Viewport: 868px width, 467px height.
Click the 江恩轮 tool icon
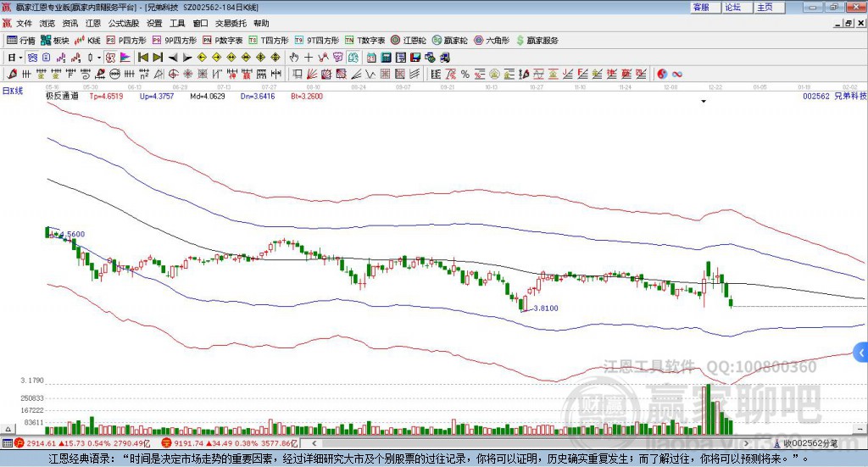410,40
